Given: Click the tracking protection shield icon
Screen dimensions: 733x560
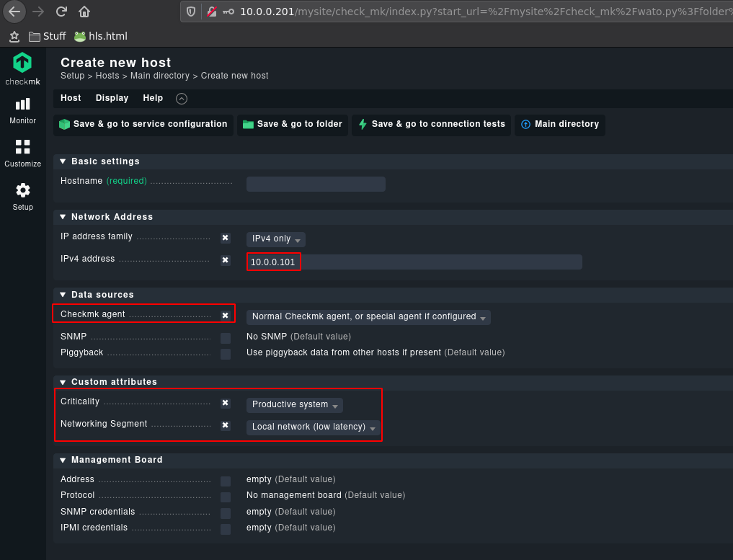Looking at the screenshot, I should (191, 12).
